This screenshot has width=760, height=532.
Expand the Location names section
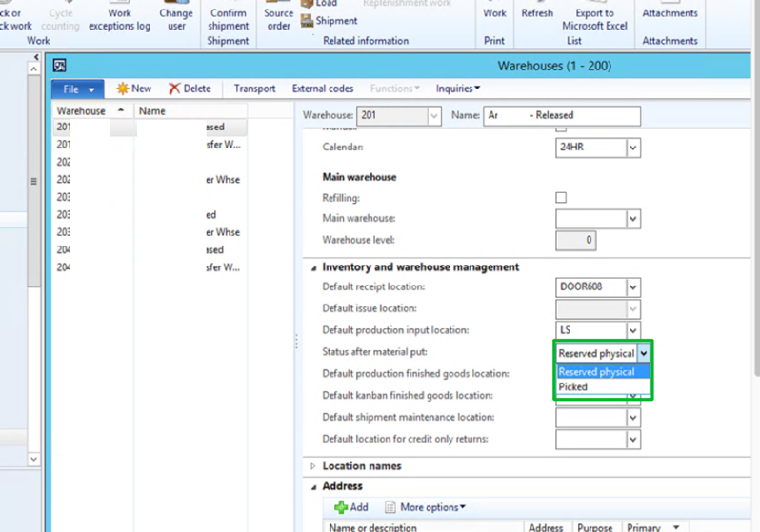313,466
